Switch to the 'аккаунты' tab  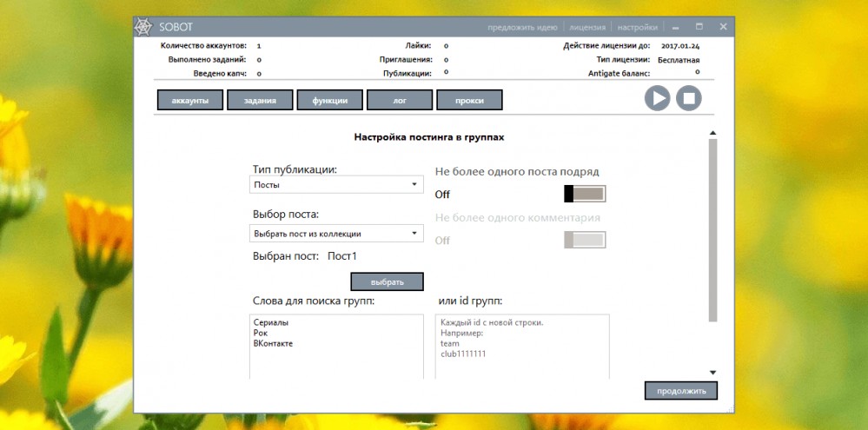coord(190,100)
